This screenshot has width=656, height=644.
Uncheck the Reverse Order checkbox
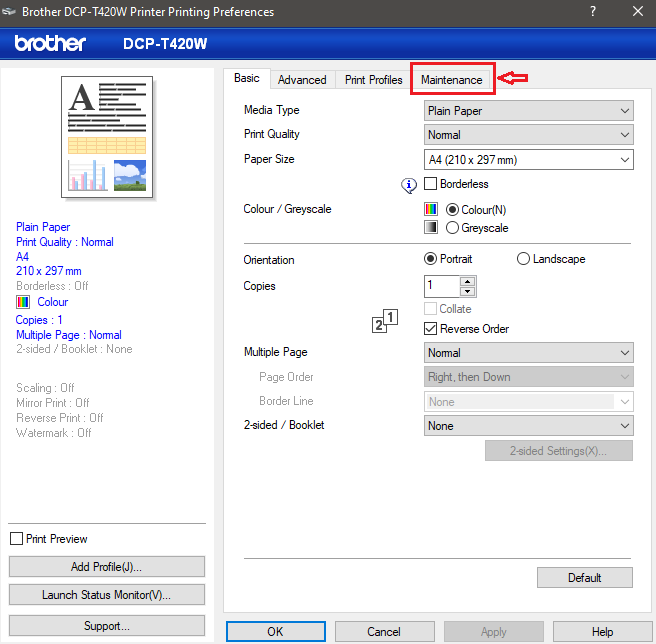pos(430,328)
